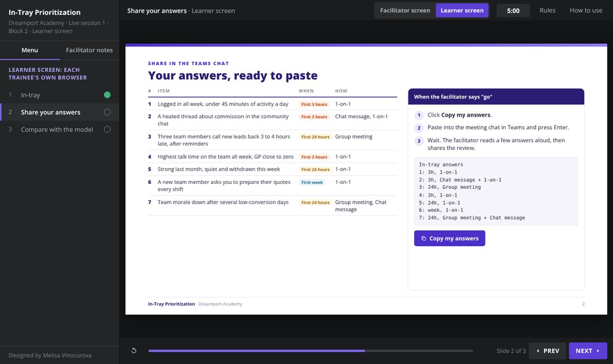Viewport: 613px width, 364px height.
Task: Click the green completed dot for In-tray
Action: [107, 95]
